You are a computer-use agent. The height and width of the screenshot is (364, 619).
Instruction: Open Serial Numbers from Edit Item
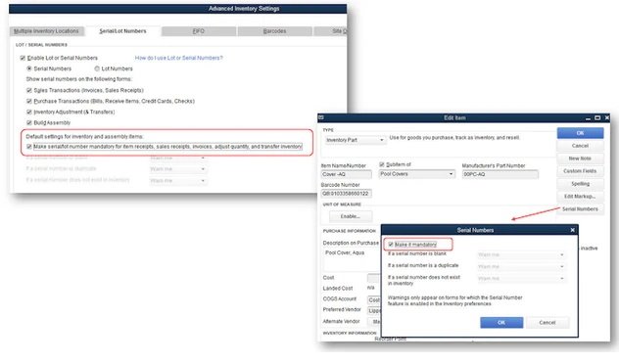pos(580,209)
